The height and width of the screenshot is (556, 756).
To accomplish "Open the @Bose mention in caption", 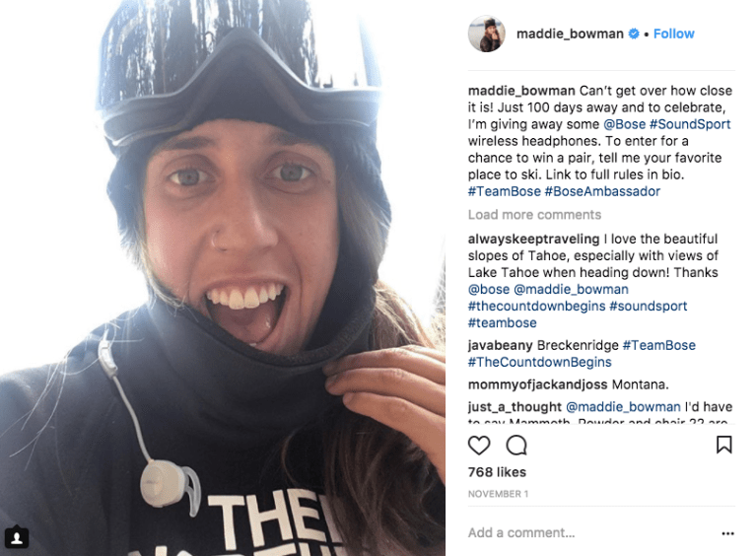I will tap(624, 124).
